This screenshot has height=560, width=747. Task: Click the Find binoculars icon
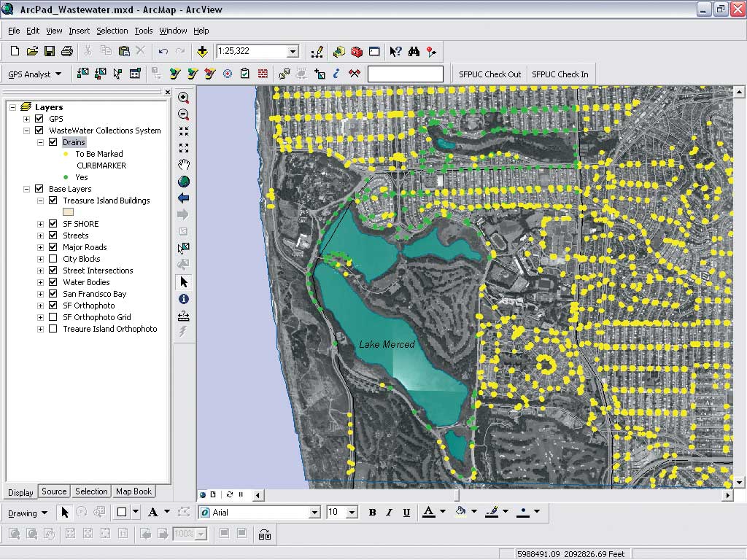[x=414, y=51]
